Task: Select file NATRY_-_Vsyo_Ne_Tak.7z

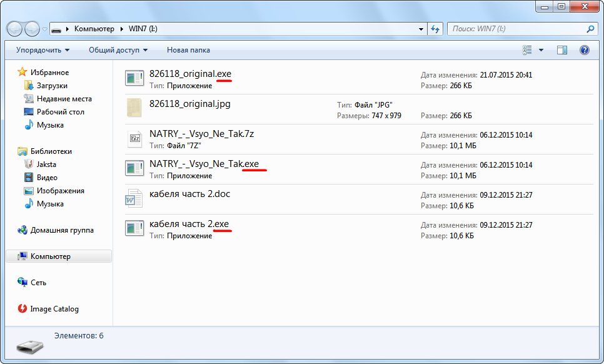Action: click(201, 134)
